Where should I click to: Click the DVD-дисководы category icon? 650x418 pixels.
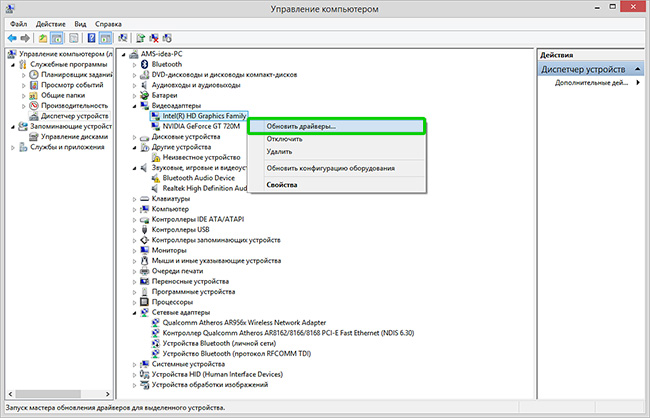(x=144, y=75)
